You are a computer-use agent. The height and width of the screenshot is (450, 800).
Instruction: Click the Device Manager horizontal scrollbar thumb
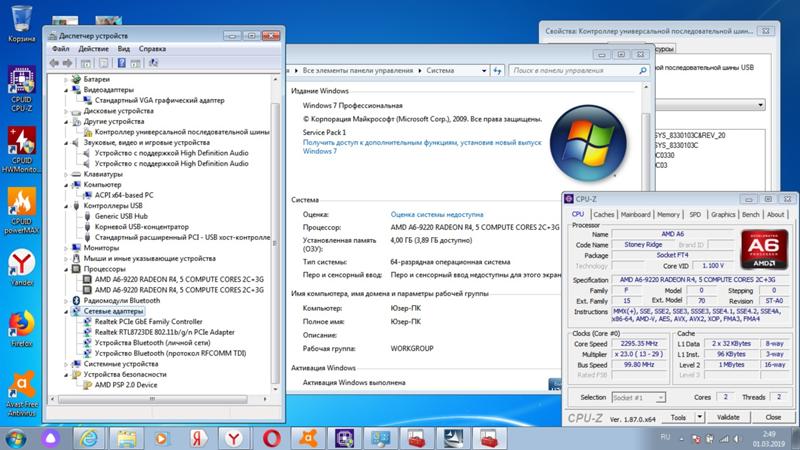[153, 399]
